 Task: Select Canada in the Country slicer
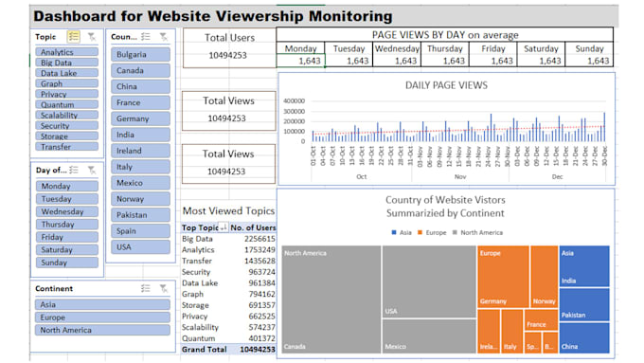pyautogui.click(x=140, y=70)
